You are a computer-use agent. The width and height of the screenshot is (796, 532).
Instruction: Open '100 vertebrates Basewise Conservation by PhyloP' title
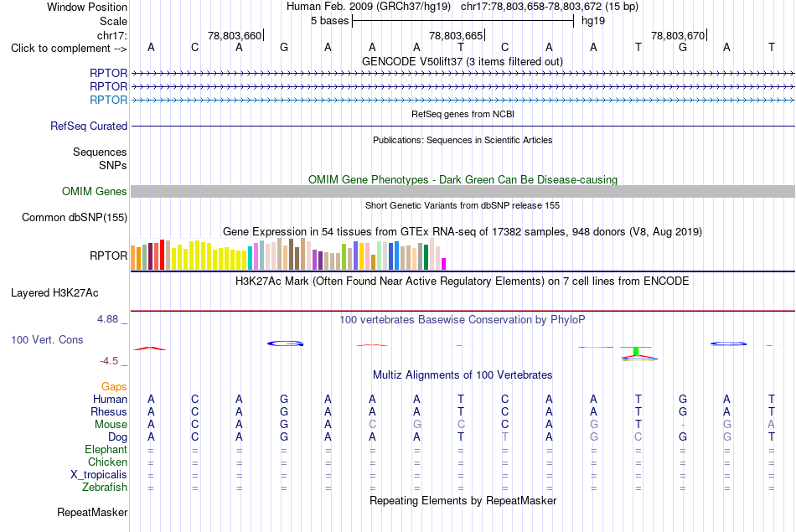tap(463, 320)
